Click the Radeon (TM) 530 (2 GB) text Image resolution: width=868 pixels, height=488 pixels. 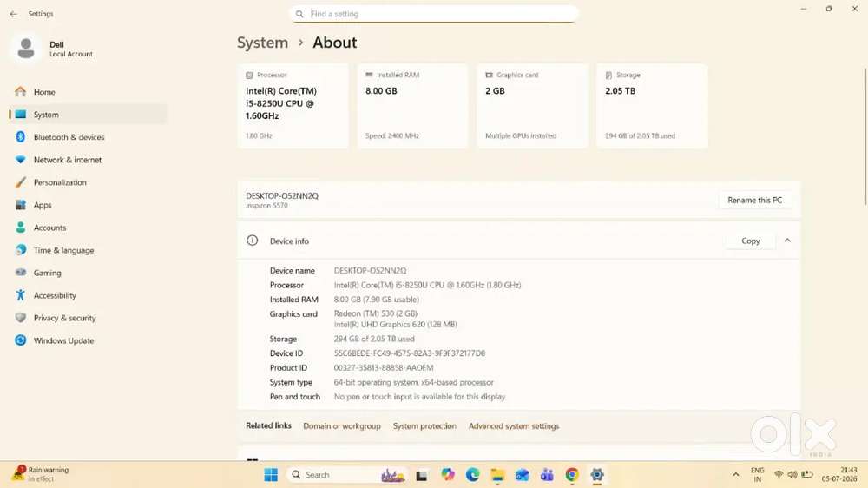(375, 313)
